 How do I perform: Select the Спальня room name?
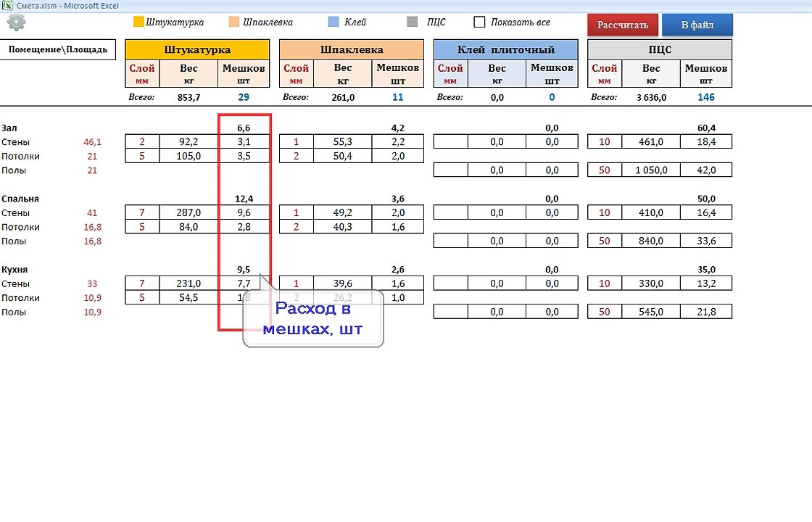pyautogui.click(x=20, y=199)
